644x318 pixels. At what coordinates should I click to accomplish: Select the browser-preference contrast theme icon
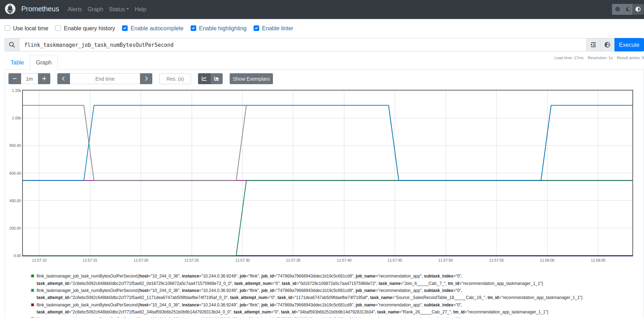point(638,9)
